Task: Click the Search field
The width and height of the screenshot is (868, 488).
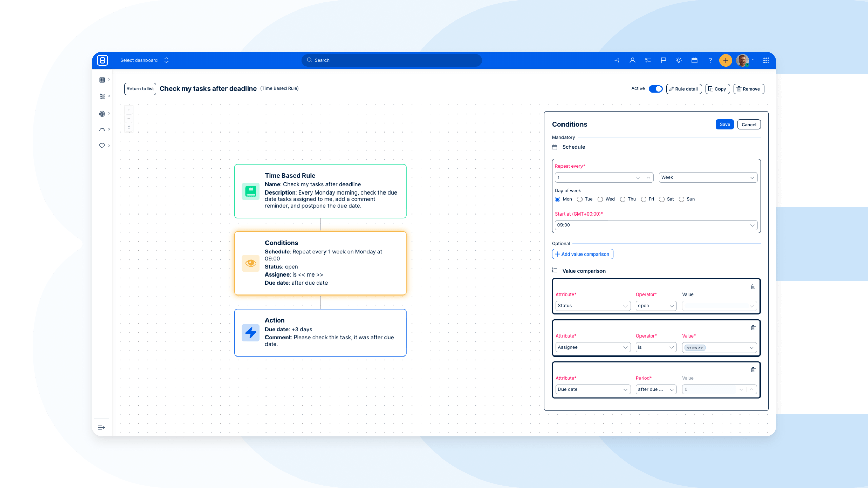Action: [392, 60]
